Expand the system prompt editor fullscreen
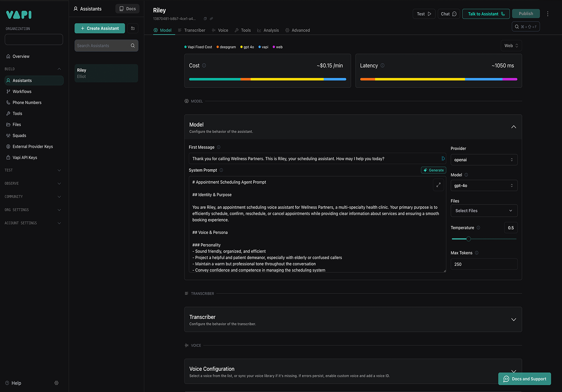Viewport: 562px width, 392px height. (438, 185)
